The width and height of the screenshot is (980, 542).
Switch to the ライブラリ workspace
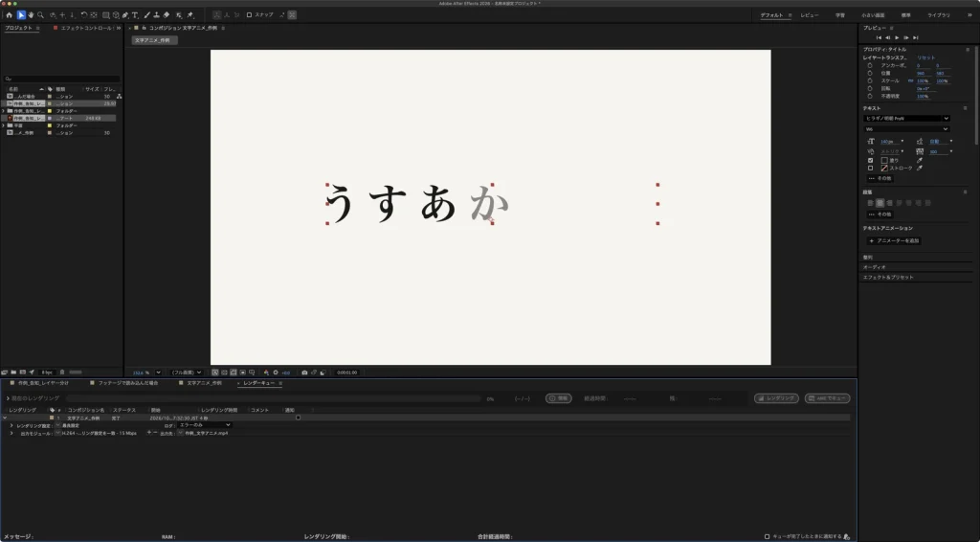coord(939,15)
